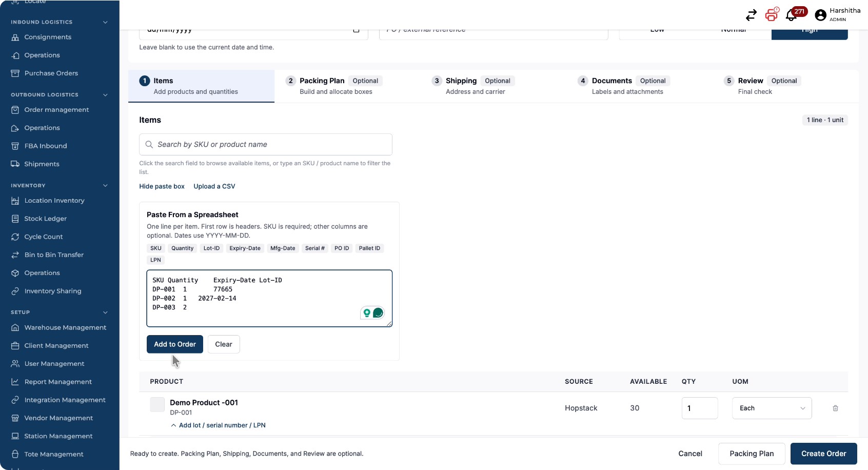Open the swap arrows icon in header
The image size is (868, 470).
[751, 15]
